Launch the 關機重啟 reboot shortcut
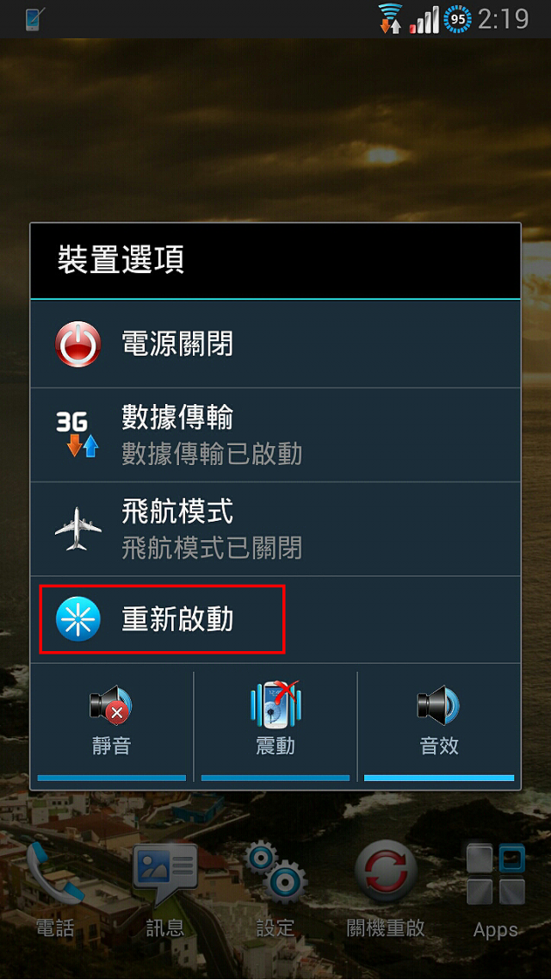This screenshot has height=980, width=551. [386, 890]
